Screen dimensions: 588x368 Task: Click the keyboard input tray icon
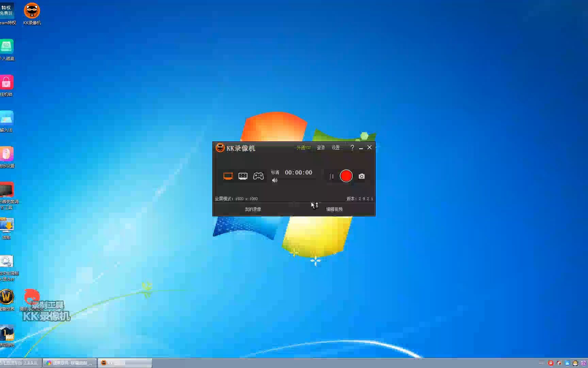tap(541, 363)
